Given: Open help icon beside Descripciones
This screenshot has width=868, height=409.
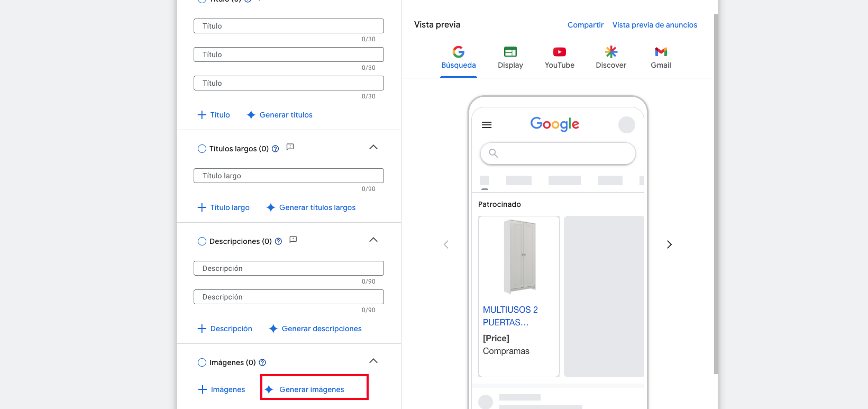Looking at the screenshot, I should pos(278,241).
